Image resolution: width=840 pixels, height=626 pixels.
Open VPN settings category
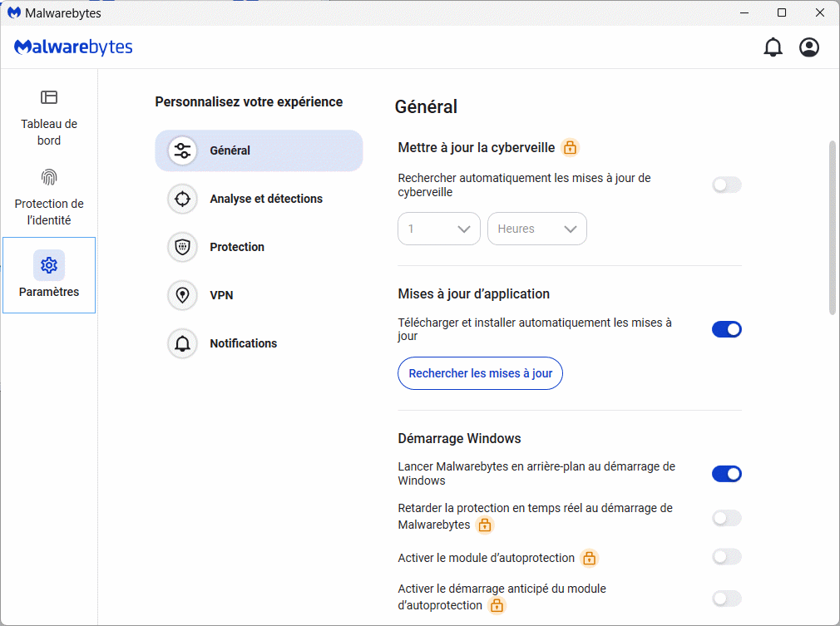click(x=259, y=295)
